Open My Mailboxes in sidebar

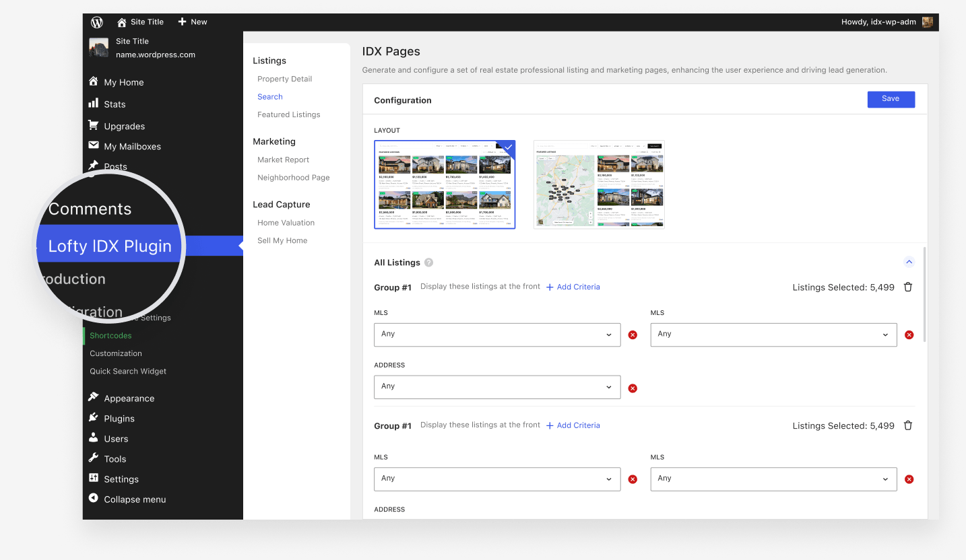(125, 146)
